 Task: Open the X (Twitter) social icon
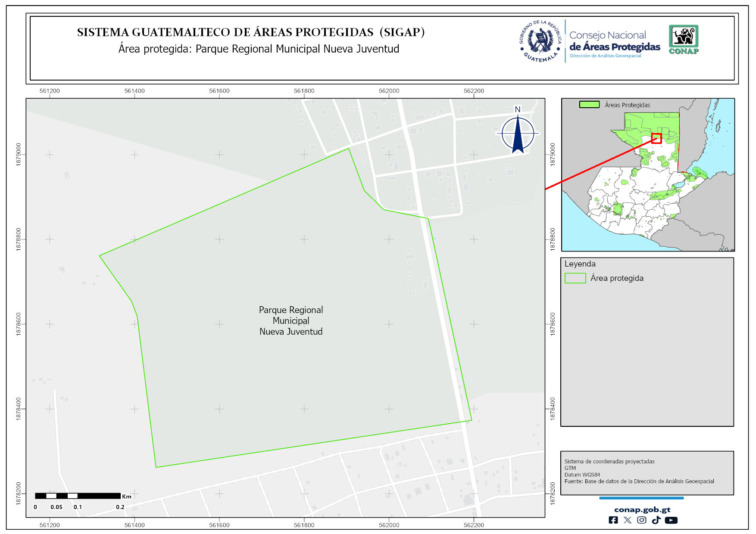(x=628, y=520)
